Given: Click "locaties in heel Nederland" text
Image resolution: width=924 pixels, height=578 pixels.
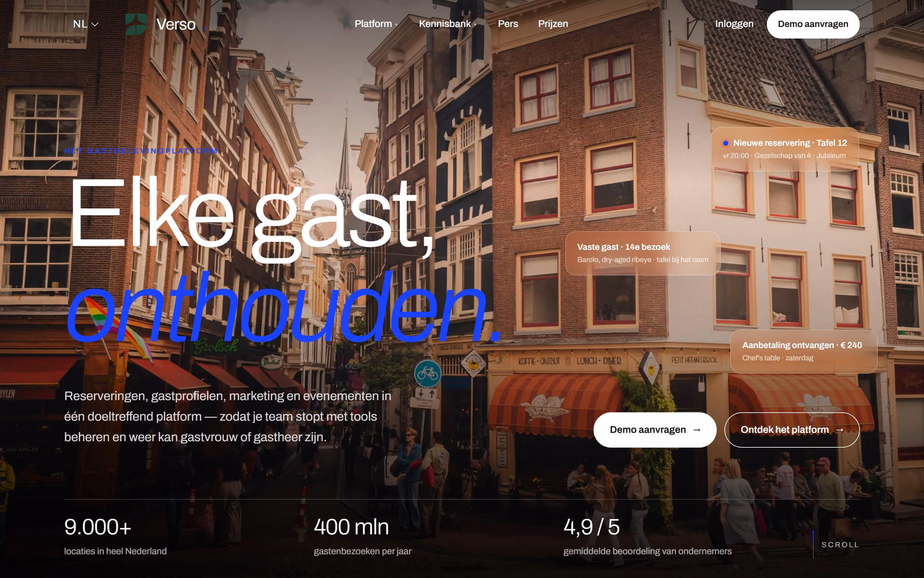Looking at the screenshot, I should (x=115, y=551).
